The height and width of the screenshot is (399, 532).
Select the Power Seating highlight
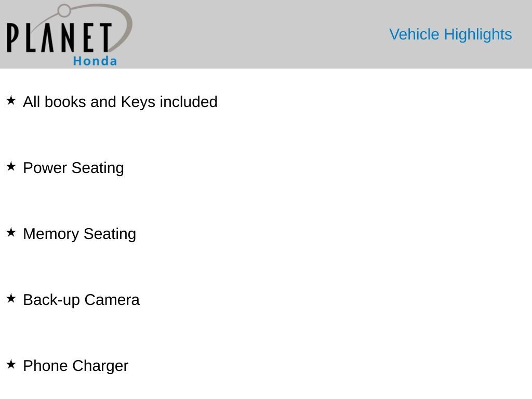point(73,168)
